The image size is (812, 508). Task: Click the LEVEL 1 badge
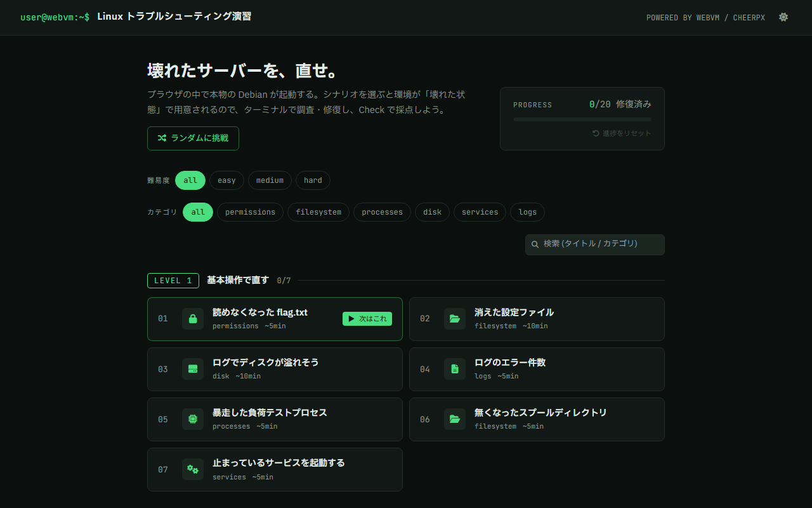pos(173,281)
